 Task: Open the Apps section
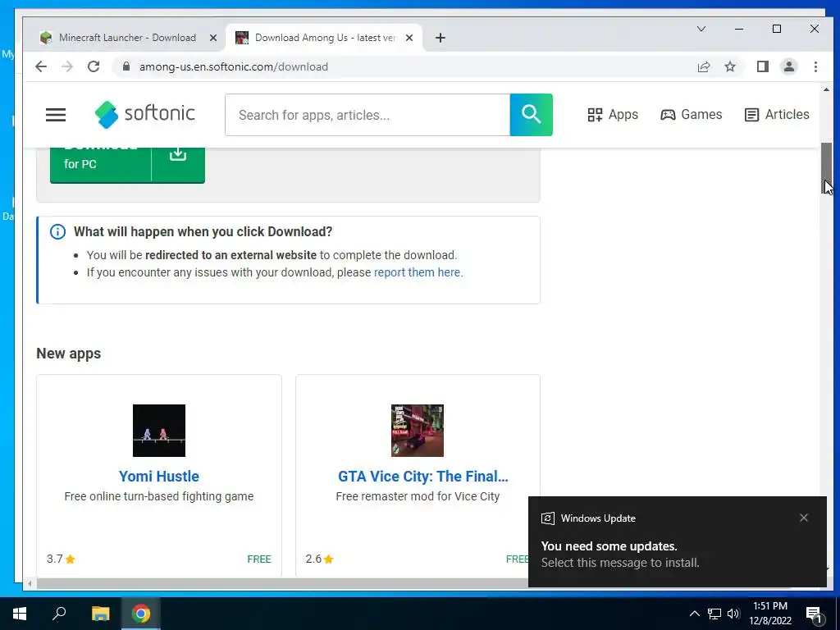coord(612,115)
